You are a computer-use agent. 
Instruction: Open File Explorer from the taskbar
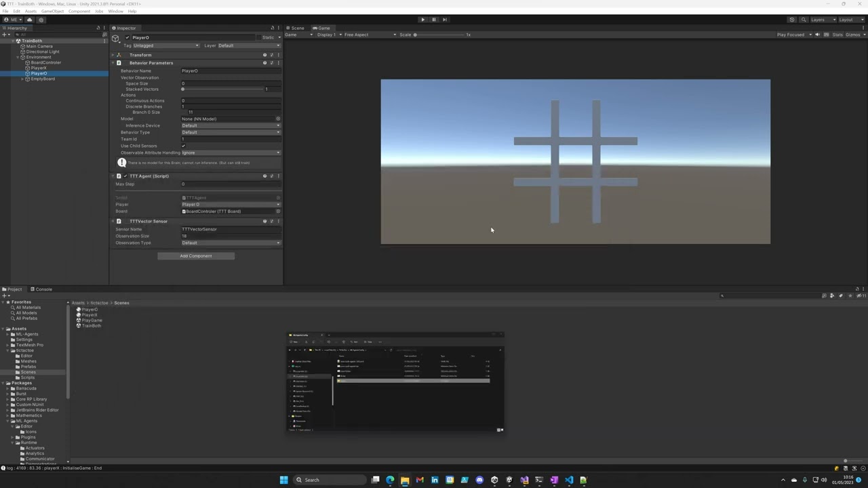(405, 480)
